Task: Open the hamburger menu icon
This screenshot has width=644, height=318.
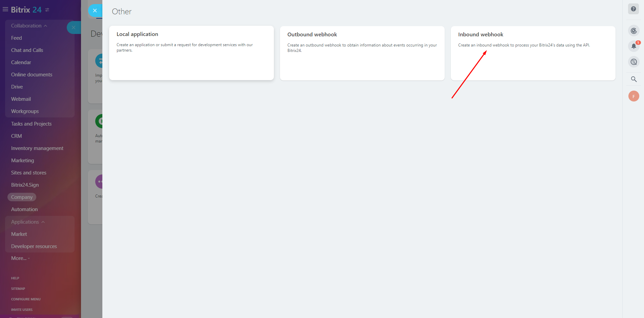Action: click(5, 10)
